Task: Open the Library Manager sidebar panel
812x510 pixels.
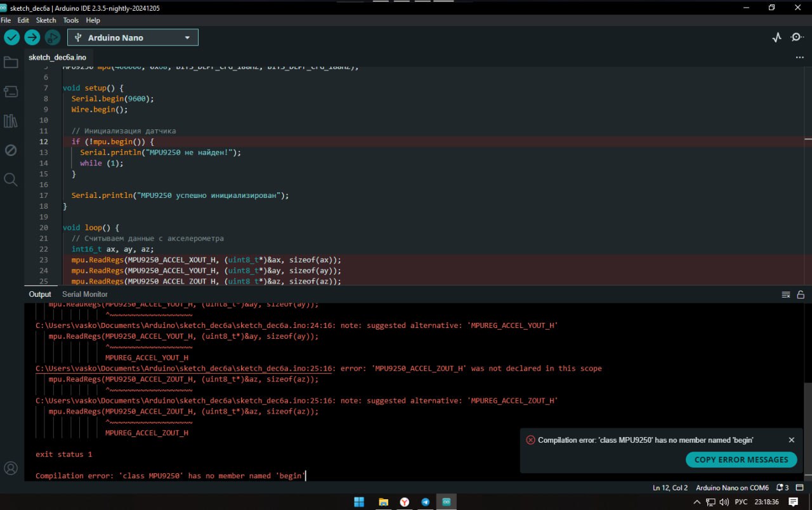Action: [11, 121]
